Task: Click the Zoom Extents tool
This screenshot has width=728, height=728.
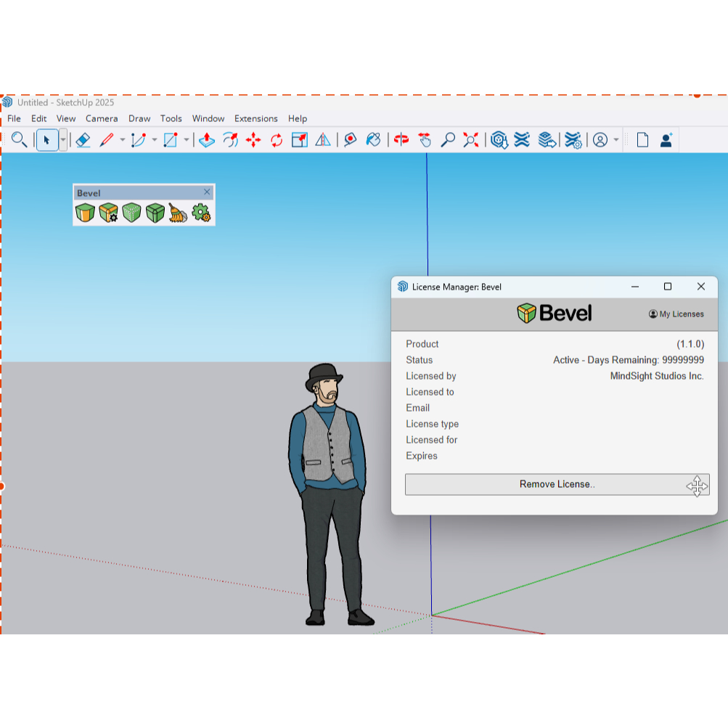Action: (471, 140)
